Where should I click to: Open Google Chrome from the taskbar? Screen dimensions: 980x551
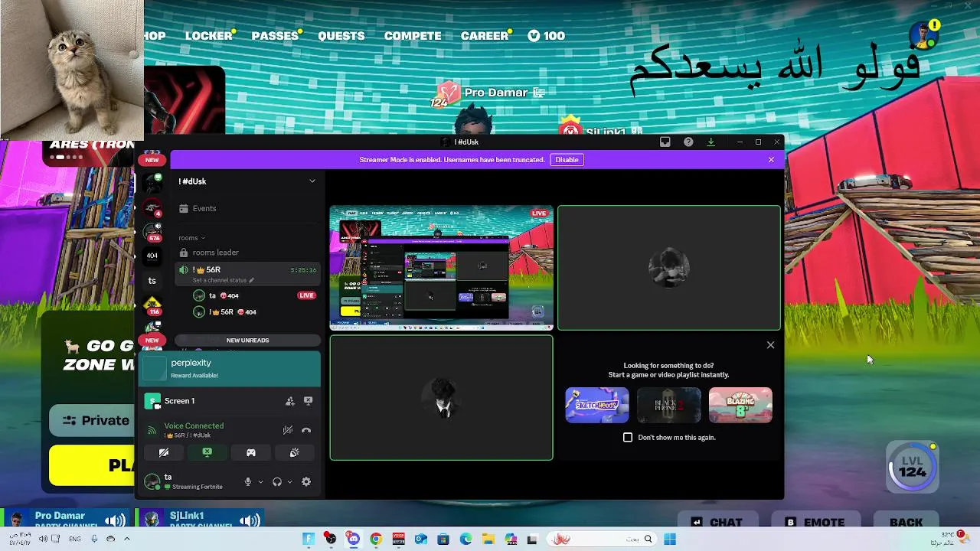[x=375, y=540]
